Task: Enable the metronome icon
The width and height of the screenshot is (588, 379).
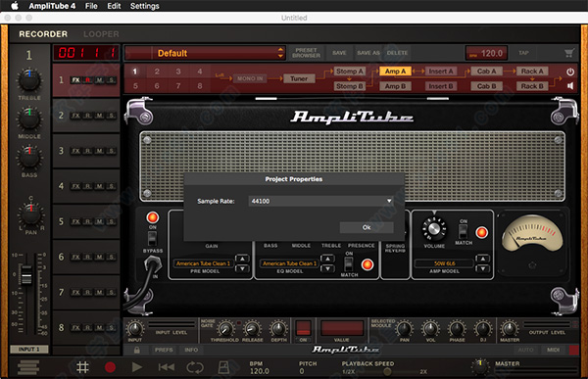Action: coord(223,367)
